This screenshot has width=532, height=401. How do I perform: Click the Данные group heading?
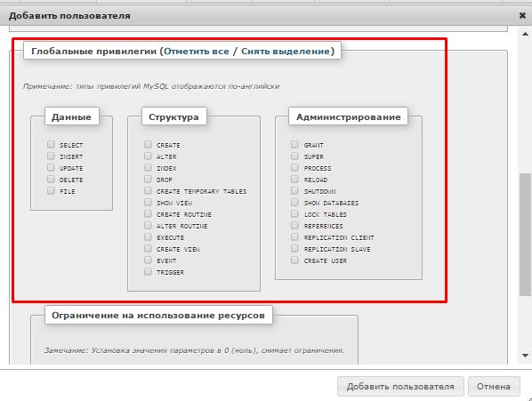click(x=71, y=117)
